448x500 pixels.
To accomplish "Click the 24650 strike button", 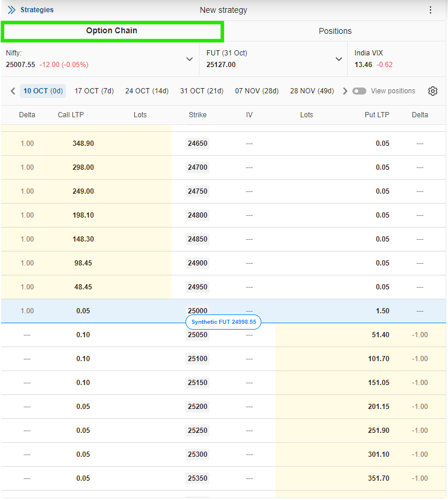I will point(197,144).
